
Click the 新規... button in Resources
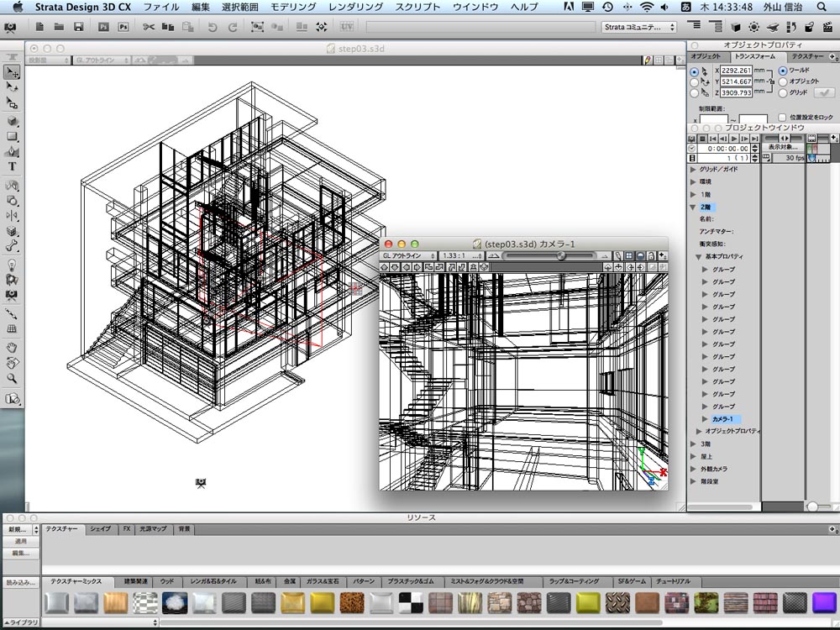[20, 529]
